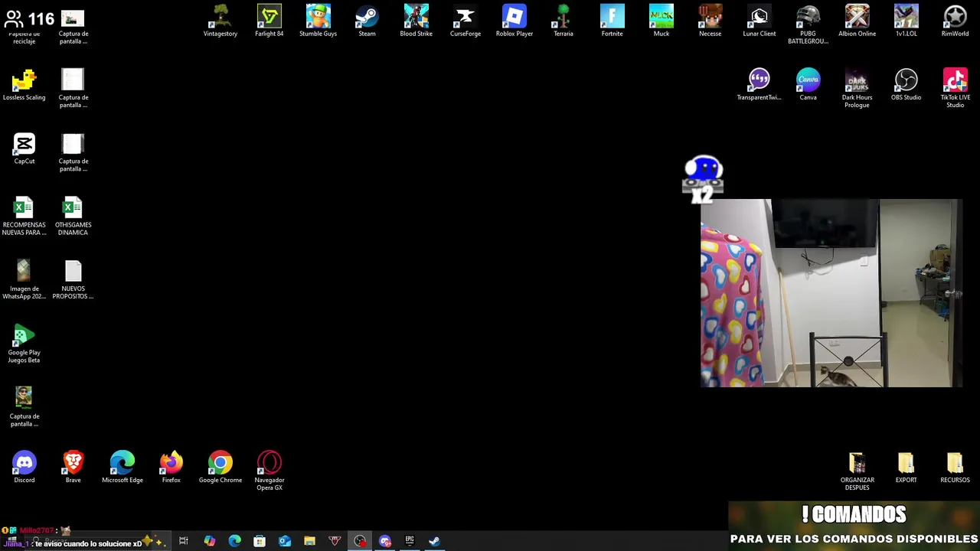Viewport: 980px width, 551px height.
Task: Launch Fortnite from the desktop
Action: [612, 21]
